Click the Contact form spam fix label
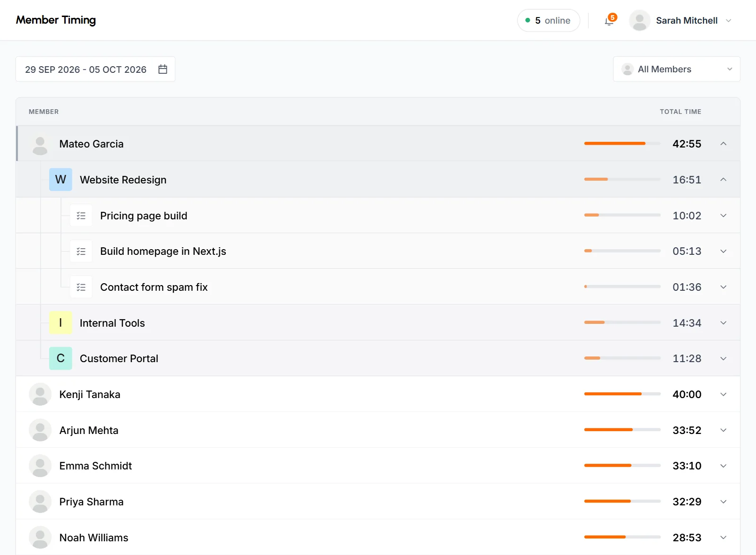This screenshot has height=555, width=756. pyautogui.click(x=154, y=287)
